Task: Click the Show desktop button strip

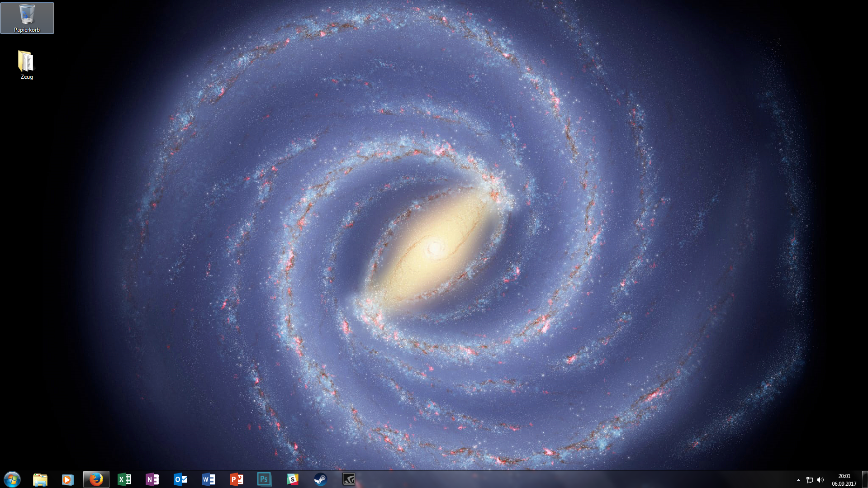Action: (864, 479)
